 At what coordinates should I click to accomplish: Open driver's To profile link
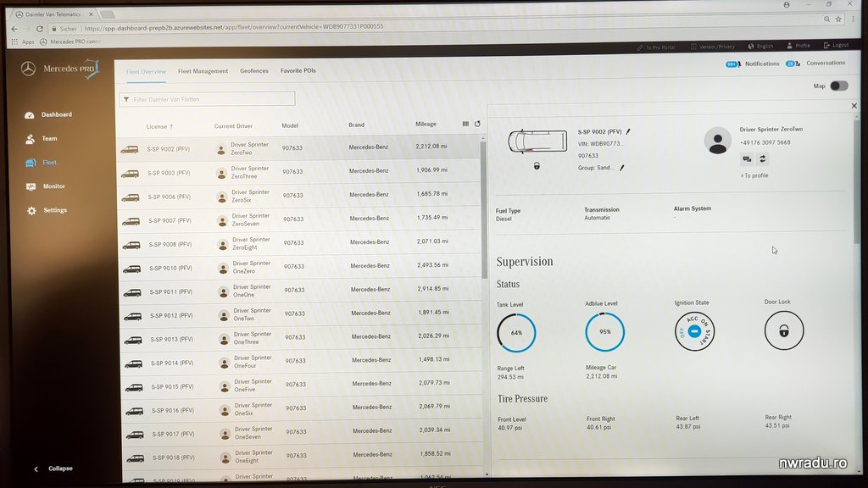click(x=754, y=175)
